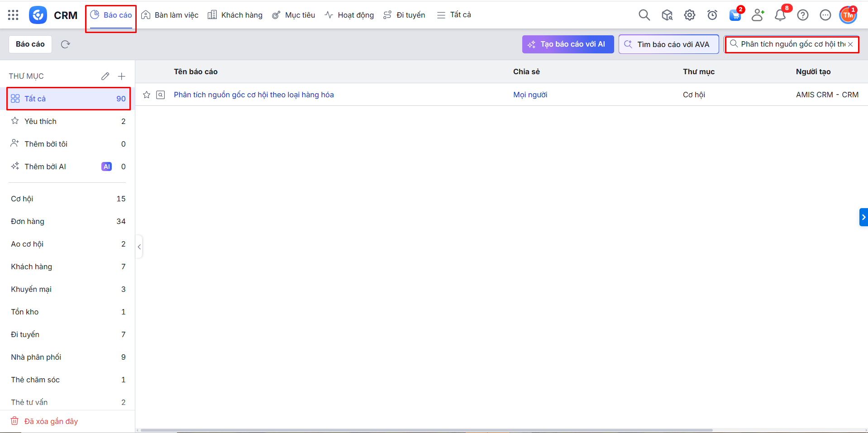The height and width of the screenshot is (433, 868).
Task: Open the settings gear icon
Action: (689, 15)
